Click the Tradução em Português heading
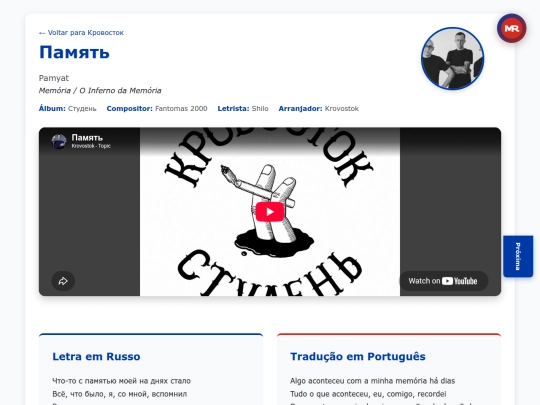 [358, 356]
